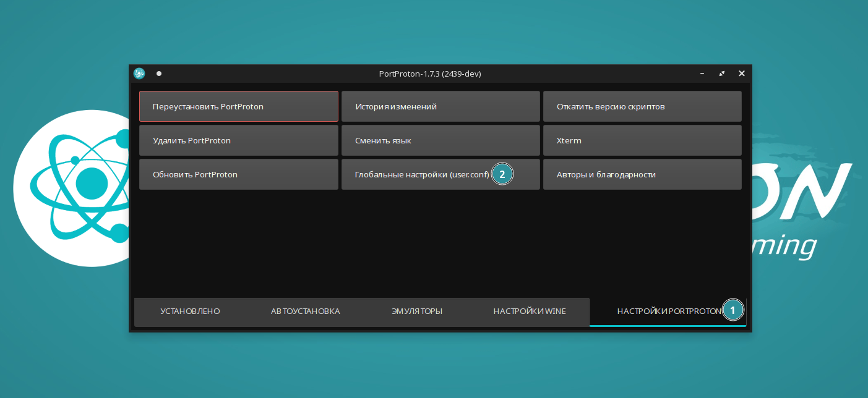Select the Настройки PortProton tab
The width and height of the screenshot is (868, 398).
tap(667, 311)
